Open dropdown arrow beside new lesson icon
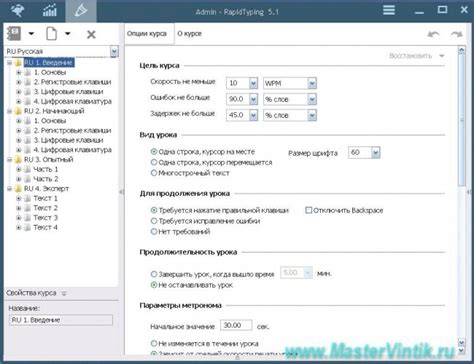 tap(68, 33)
